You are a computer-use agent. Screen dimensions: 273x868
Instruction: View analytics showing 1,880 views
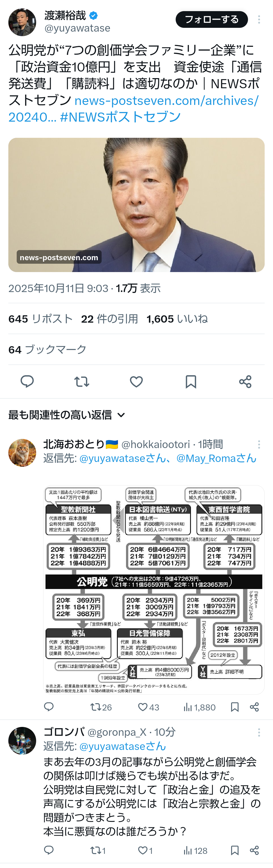tap(199, 707)
